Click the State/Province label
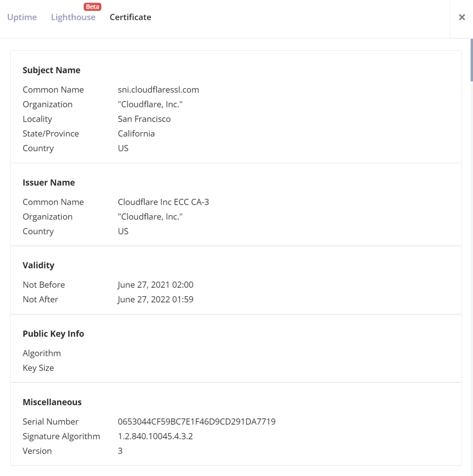 51,133
